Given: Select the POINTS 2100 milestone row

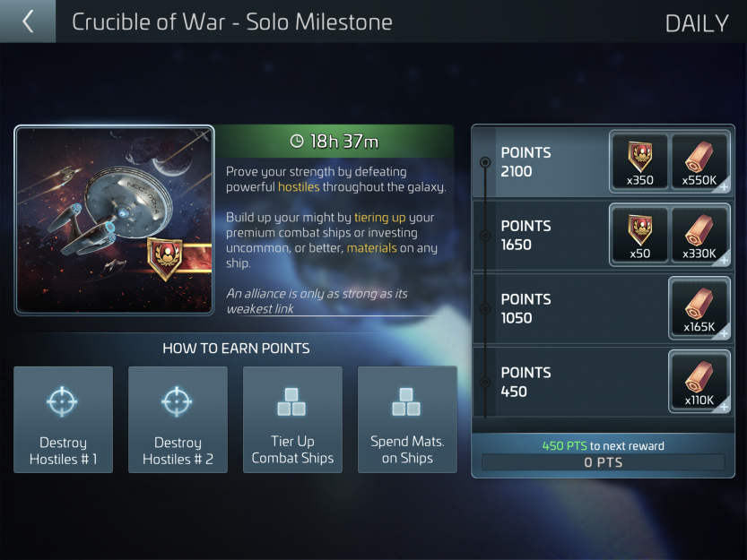Looking at the screenshot, I should pos(604,162).
